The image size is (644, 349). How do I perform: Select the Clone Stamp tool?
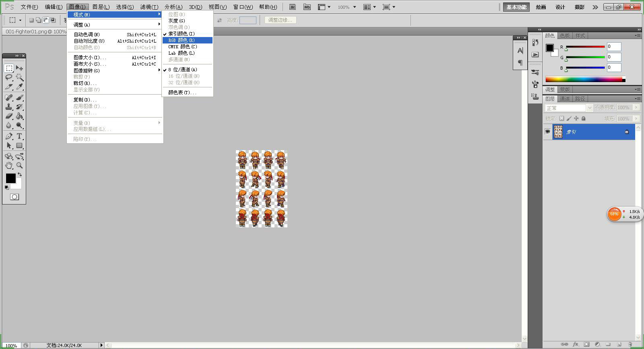coord(9,107)
